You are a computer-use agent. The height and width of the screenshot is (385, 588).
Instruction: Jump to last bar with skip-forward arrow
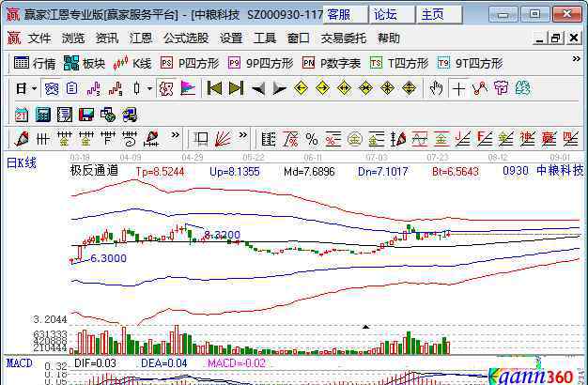[236, 89]
